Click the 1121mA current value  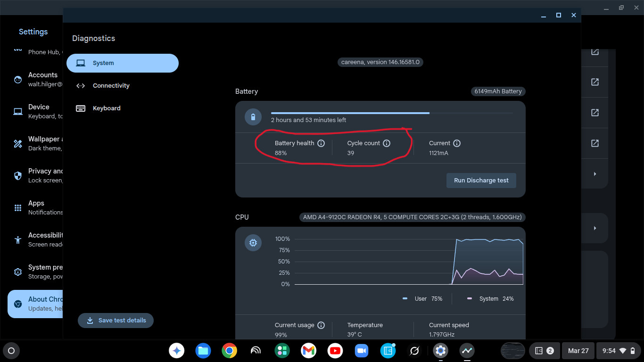tap(438, 153)
